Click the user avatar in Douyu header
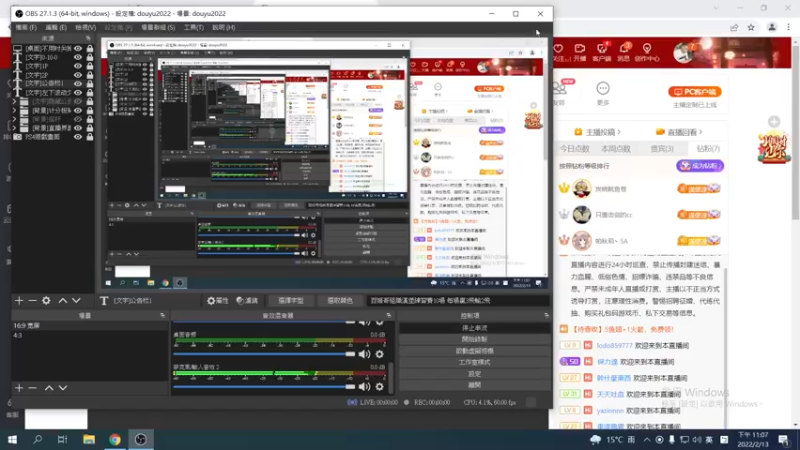 pos(683,53)
